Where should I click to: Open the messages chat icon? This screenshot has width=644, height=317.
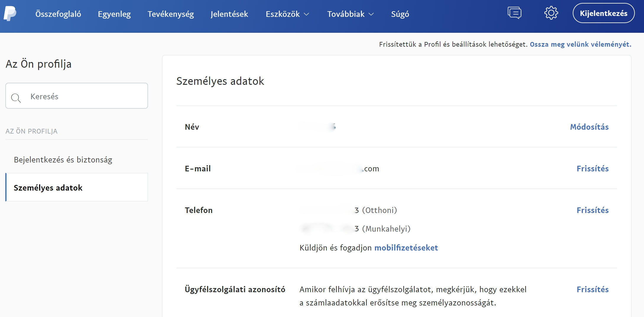(x=514, y=13)
